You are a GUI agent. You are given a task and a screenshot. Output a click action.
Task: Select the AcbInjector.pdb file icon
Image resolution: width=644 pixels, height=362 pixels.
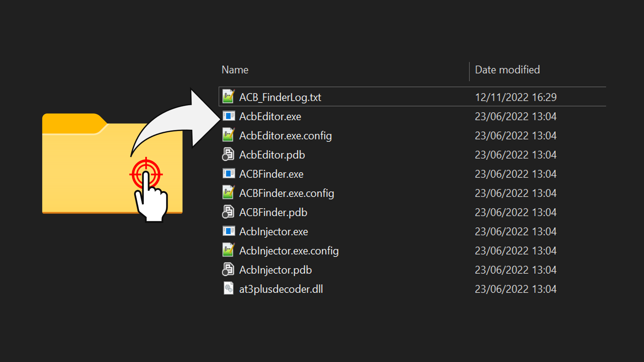click(228, 269)
